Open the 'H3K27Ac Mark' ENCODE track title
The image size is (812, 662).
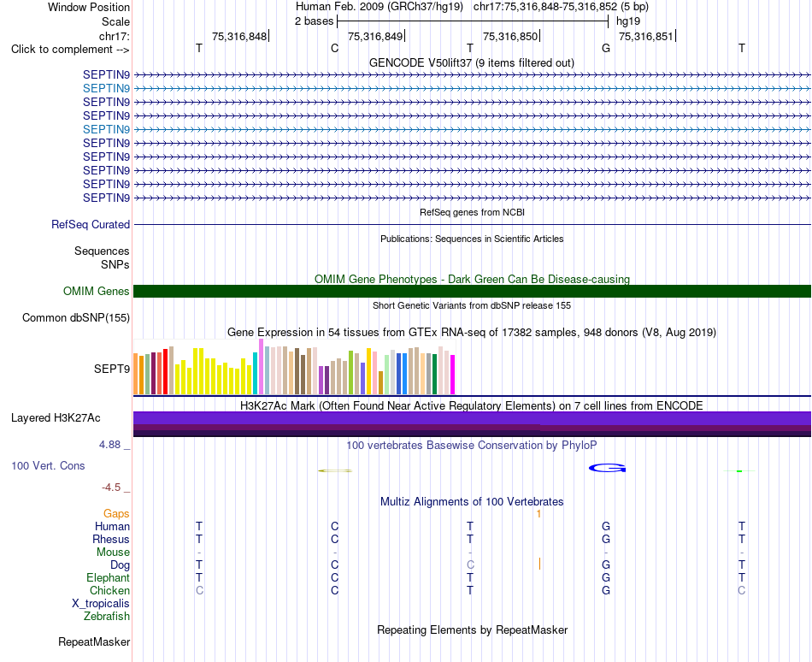point(471,405)
